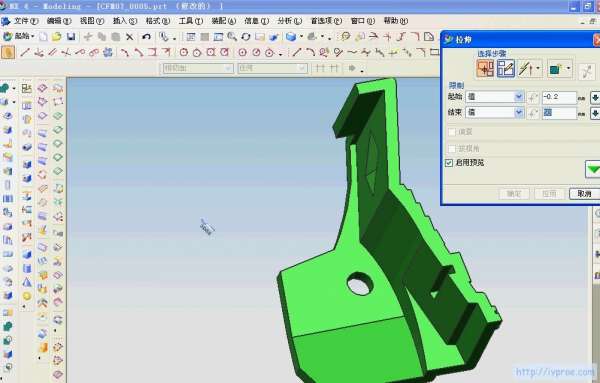Open the 文件 File menu
Screen dimensions: 600x383
[26, 21]
